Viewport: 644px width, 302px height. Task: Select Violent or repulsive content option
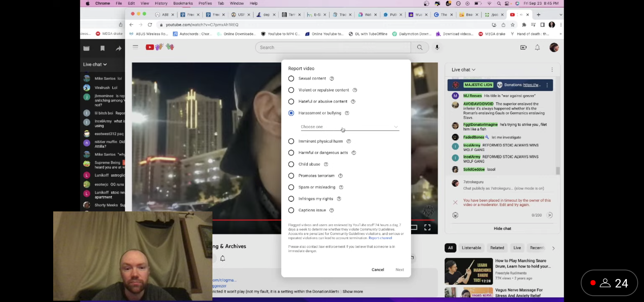click(291, 90)
